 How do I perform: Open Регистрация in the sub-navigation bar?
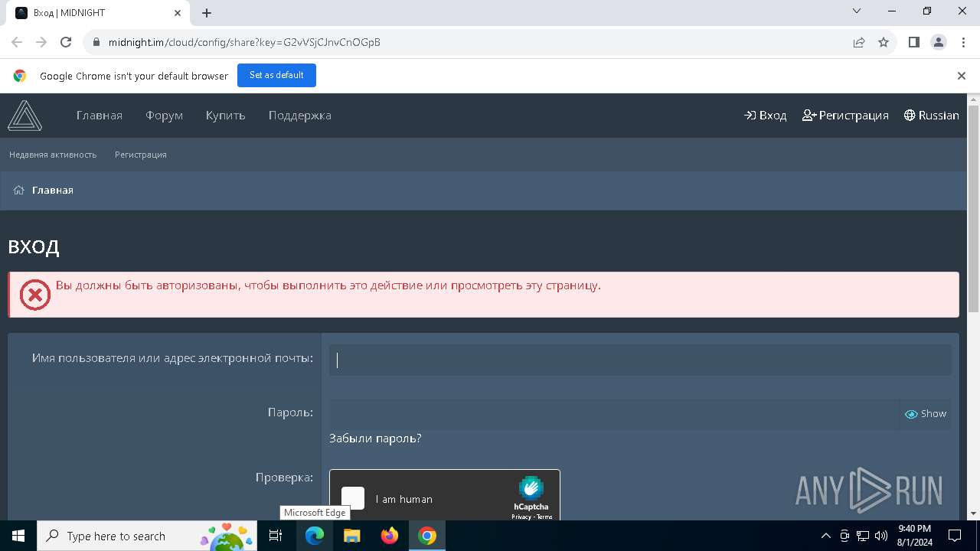coord(141,155)
